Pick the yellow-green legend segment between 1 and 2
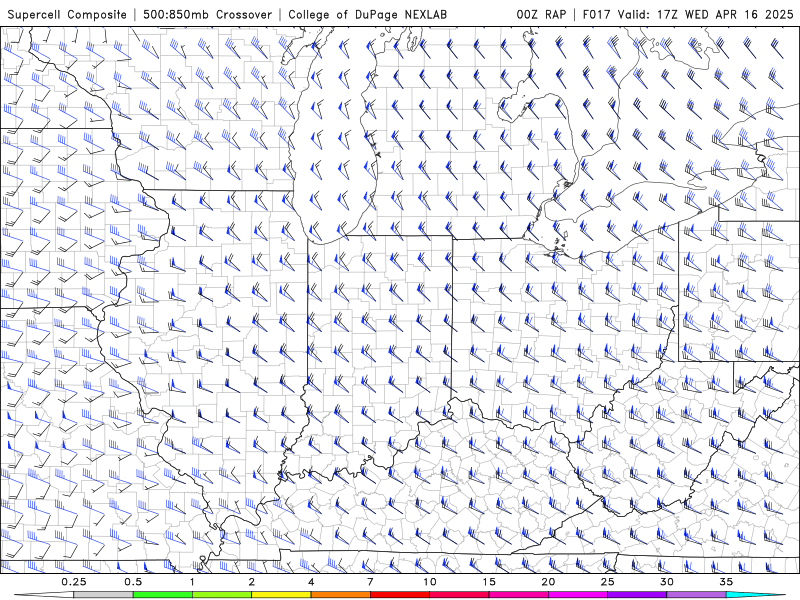The image size is (800, 600). click(x=222, y=595)
